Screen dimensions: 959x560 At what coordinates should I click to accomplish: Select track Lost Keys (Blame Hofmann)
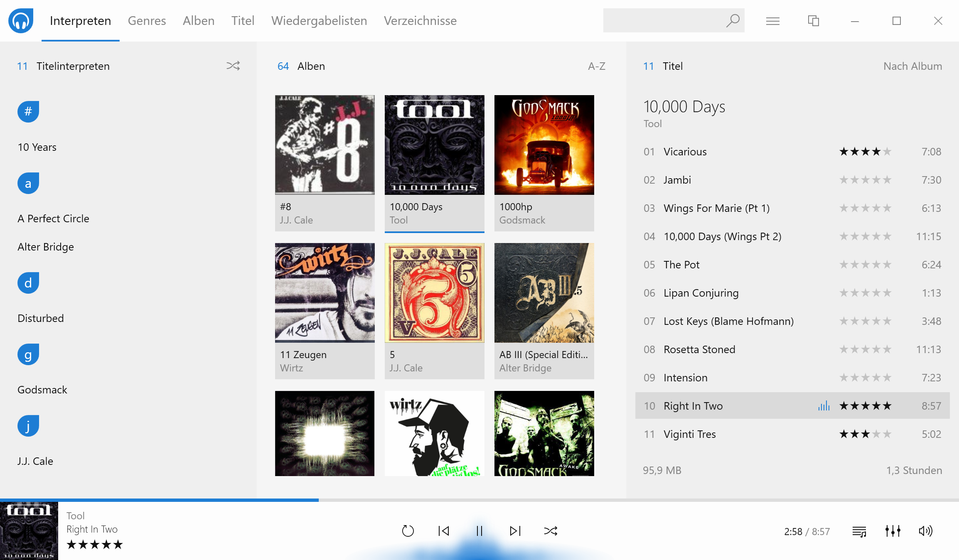coord(792,321)
